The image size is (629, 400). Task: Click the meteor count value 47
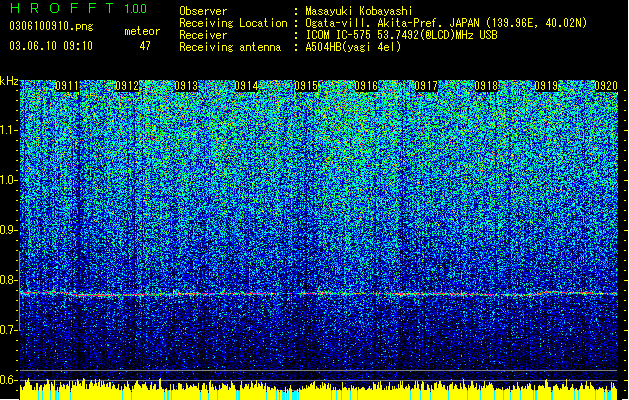[x=145, y=46]
